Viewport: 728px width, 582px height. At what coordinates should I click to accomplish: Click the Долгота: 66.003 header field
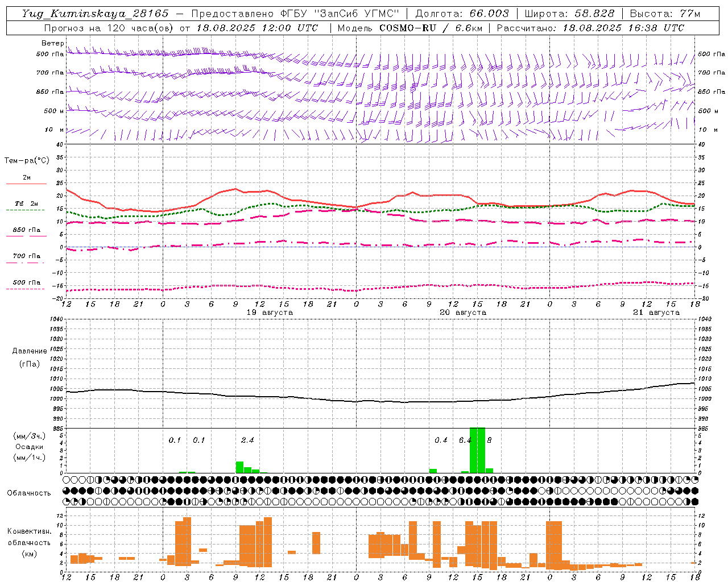(x=462, y=14)
